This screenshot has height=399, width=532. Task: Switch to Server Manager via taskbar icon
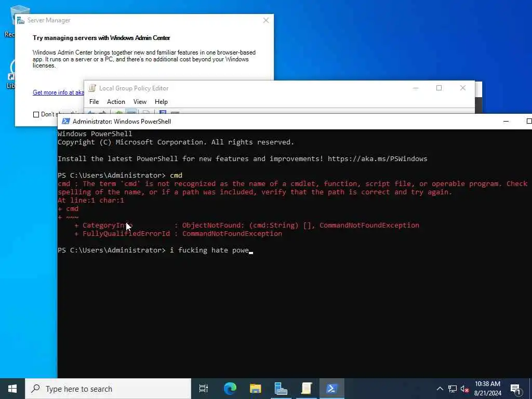pyautogui.click(x=281, y=389)
